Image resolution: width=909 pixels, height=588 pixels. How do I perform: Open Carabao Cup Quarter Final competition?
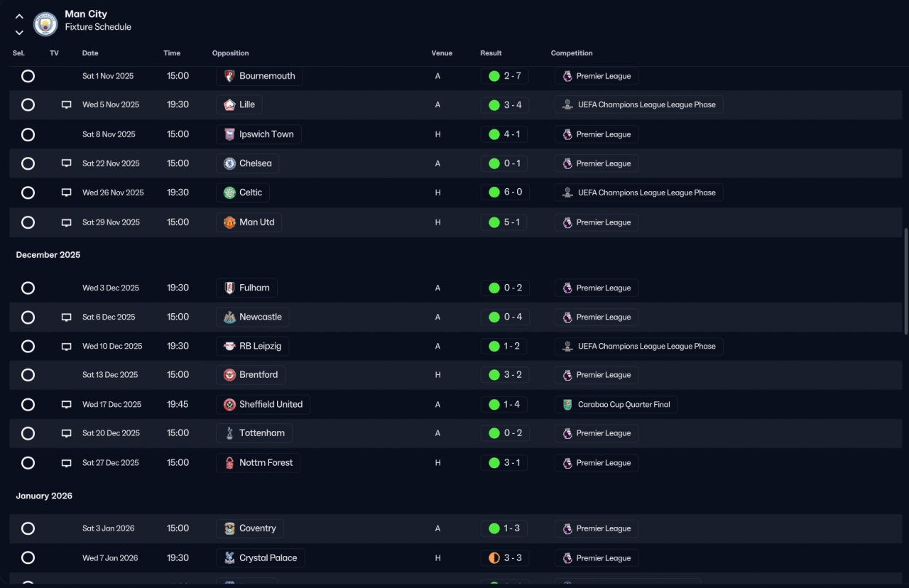point(616,405)
